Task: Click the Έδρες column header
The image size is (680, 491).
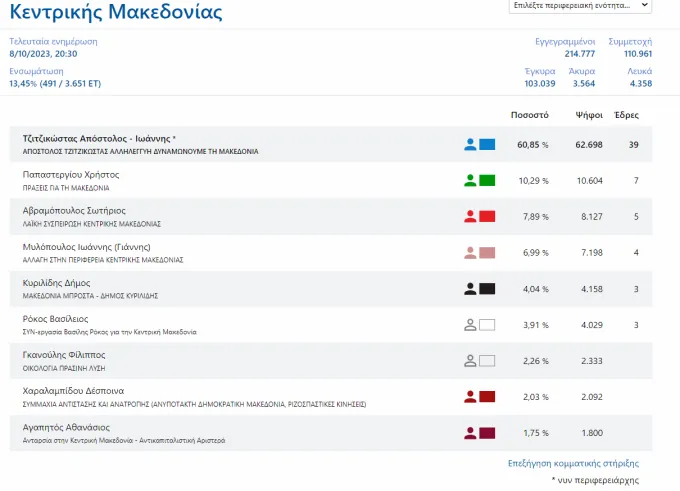Action: (x=627, y=115)
